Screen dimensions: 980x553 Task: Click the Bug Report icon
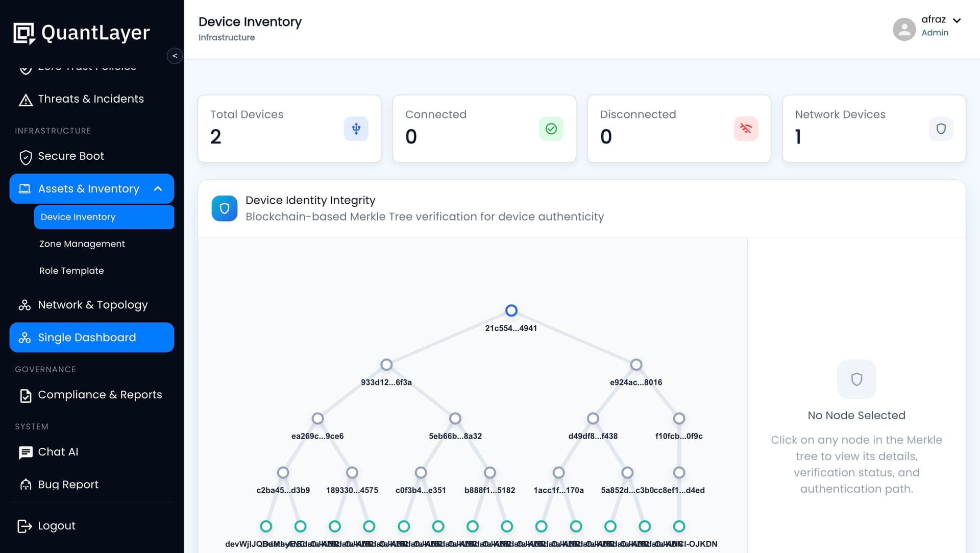[x=26, y=485]
